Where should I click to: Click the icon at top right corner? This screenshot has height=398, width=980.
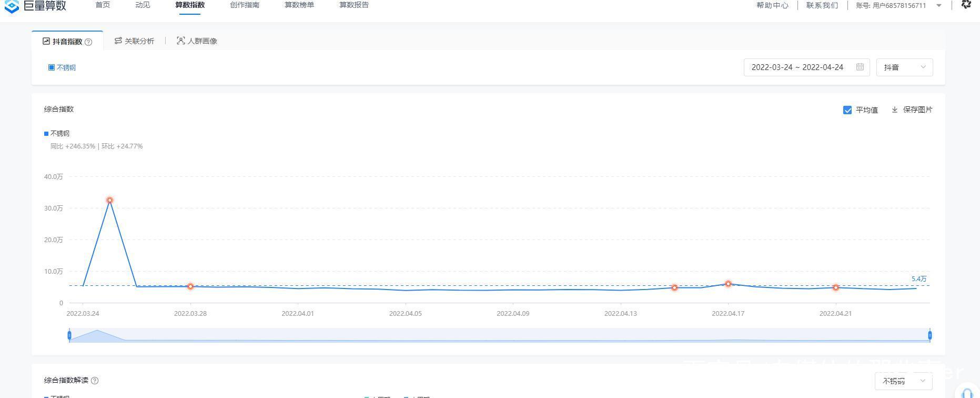coord(966,5)
